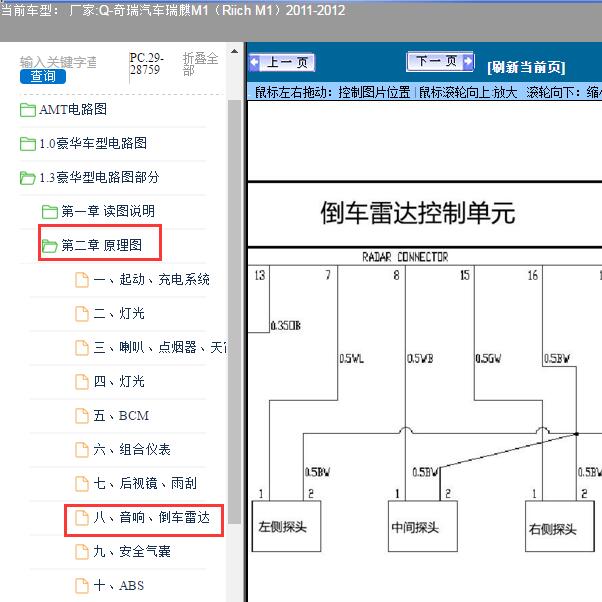Click the 查询 search button
Screen dimensions: 602x602
click(43, 76)
